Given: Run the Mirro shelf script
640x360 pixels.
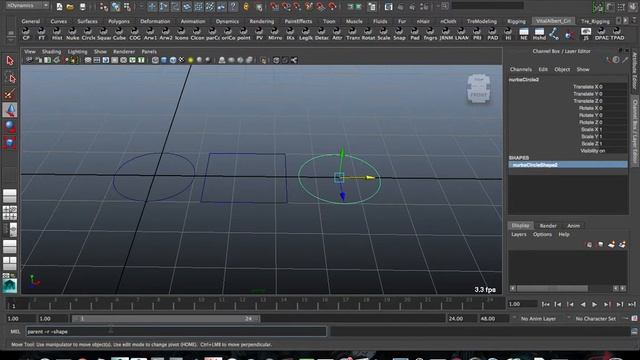Looking at the screenshot, I should pyautogui.click(x=275, y=33).
